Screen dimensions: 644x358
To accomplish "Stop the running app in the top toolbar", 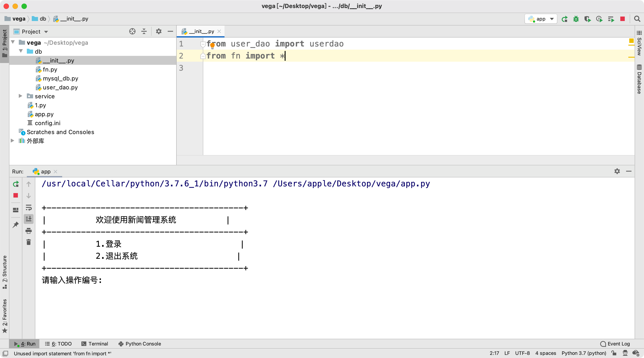I will (623, 19).
